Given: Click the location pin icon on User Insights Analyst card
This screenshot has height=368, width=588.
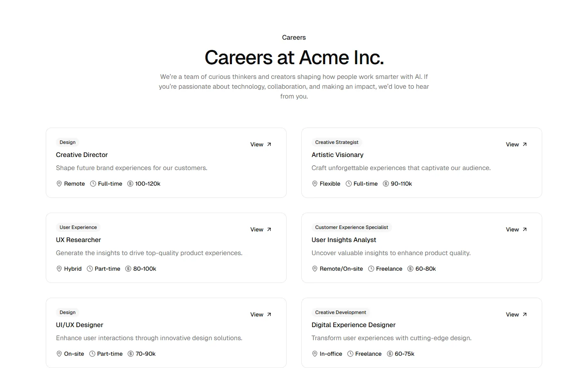Looking at the screenshot, I should click(315, 269).
